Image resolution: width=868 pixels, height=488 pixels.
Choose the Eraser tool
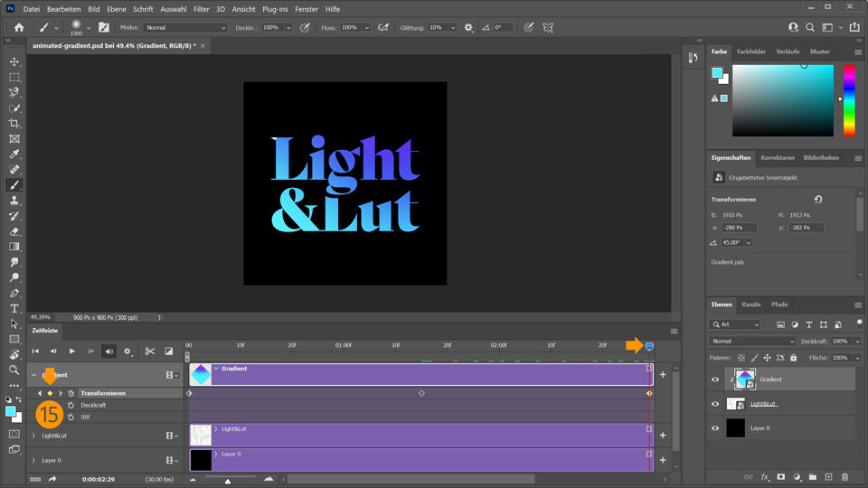[x=14, y=230]
